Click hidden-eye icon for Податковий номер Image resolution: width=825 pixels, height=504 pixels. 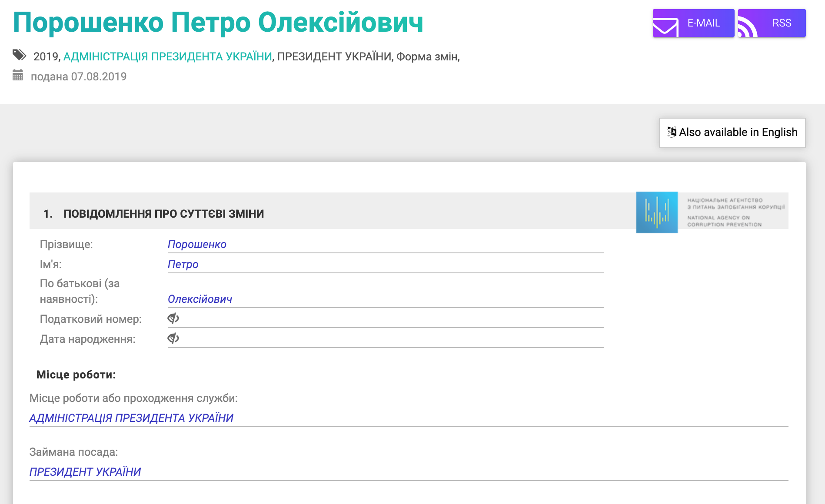coord(173,318)
